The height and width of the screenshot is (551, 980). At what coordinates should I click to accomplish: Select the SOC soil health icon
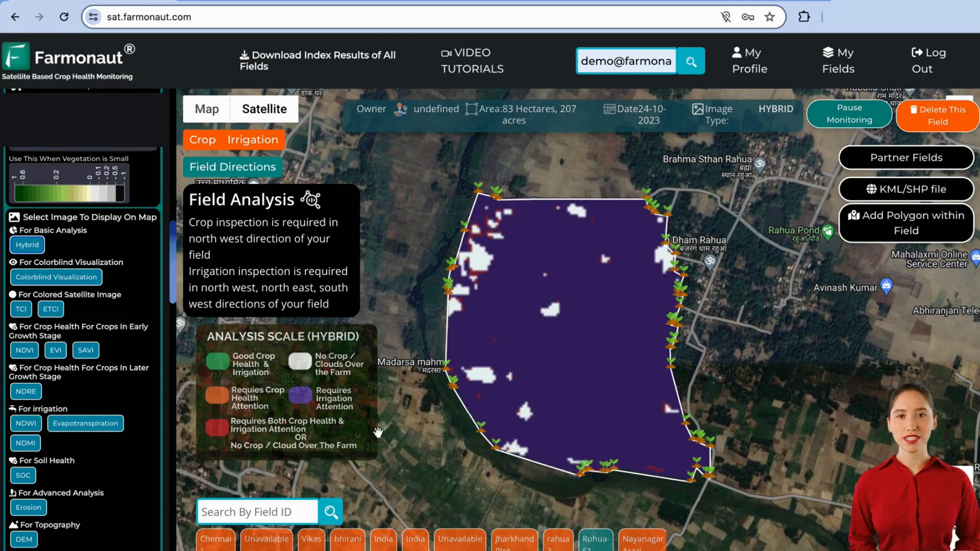(22, 475)
